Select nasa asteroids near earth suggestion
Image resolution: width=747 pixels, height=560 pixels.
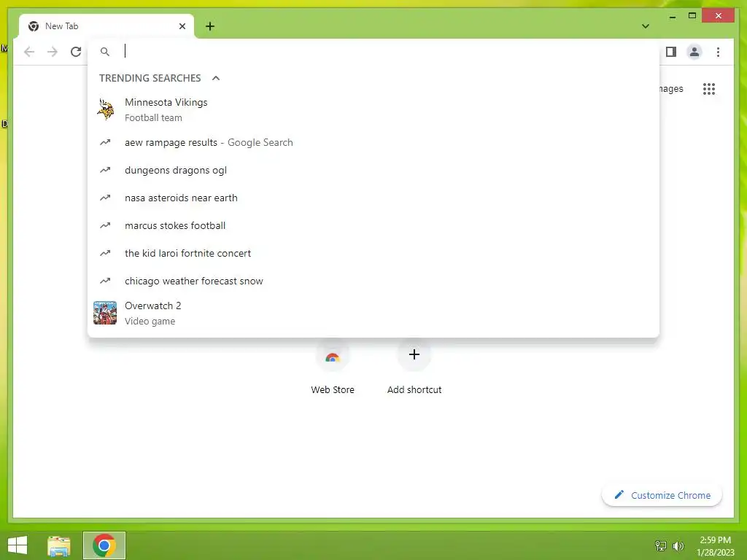tap(373, 198)
